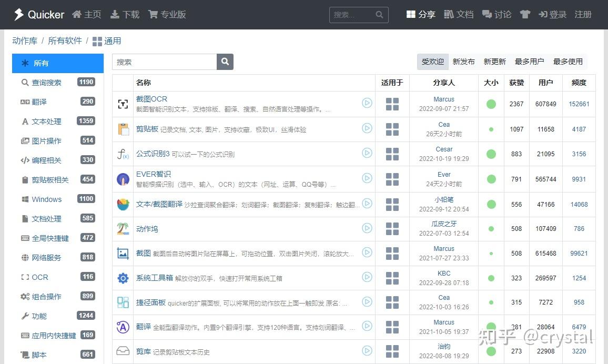Viewport: 608px width, 364px height.
Task: Click the 通用 grid icon in 截图OCR row
Action: (392, 104)
